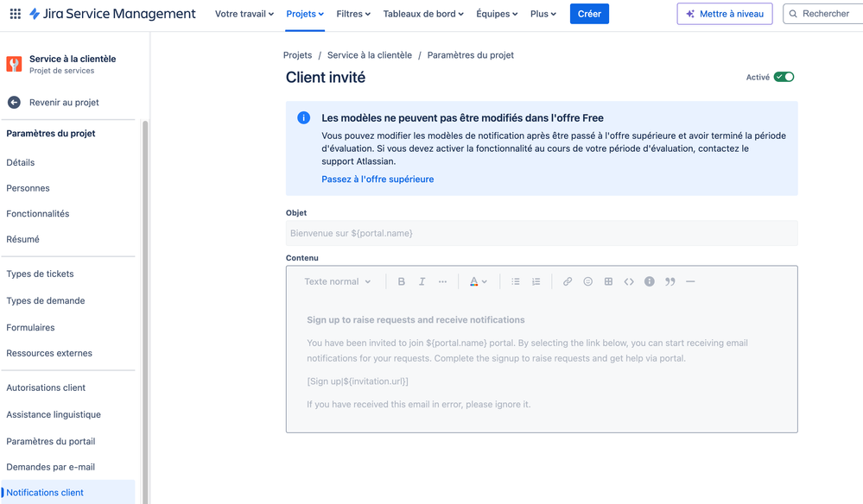Select Notifications client in the sidebar
863x504 pixels.
68,493
